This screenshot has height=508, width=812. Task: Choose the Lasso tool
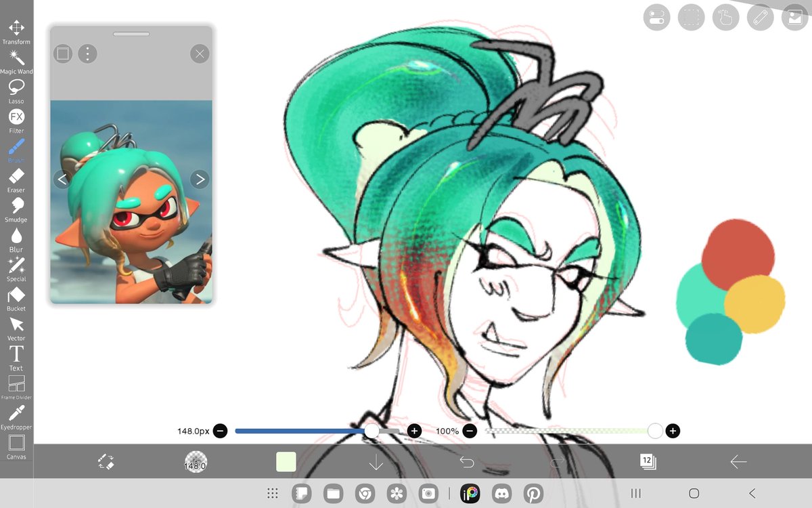click(x=16, y=91)
